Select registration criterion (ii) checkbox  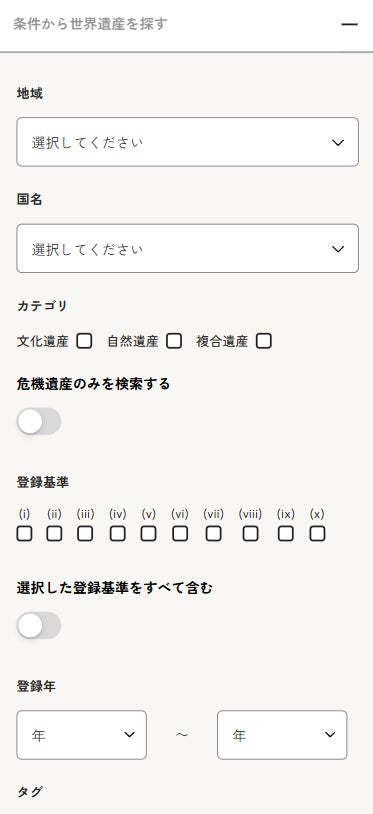point(54,534)
